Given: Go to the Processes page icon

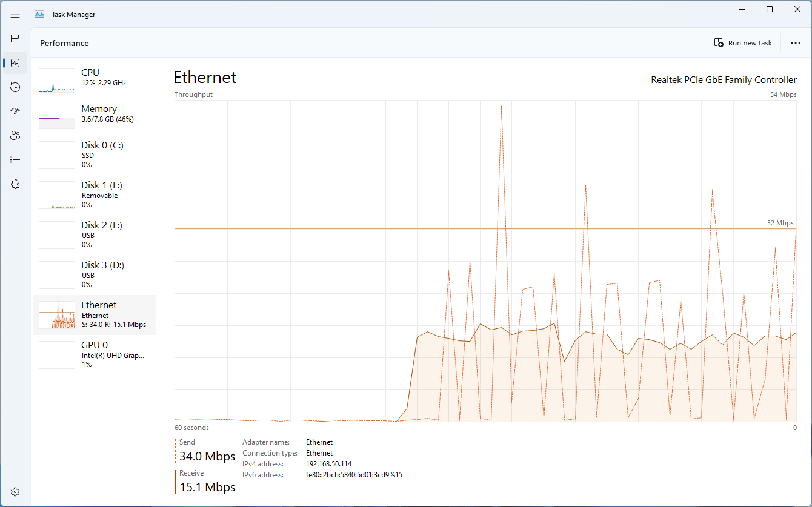Looking at the screenshot, I should [15, 39].
